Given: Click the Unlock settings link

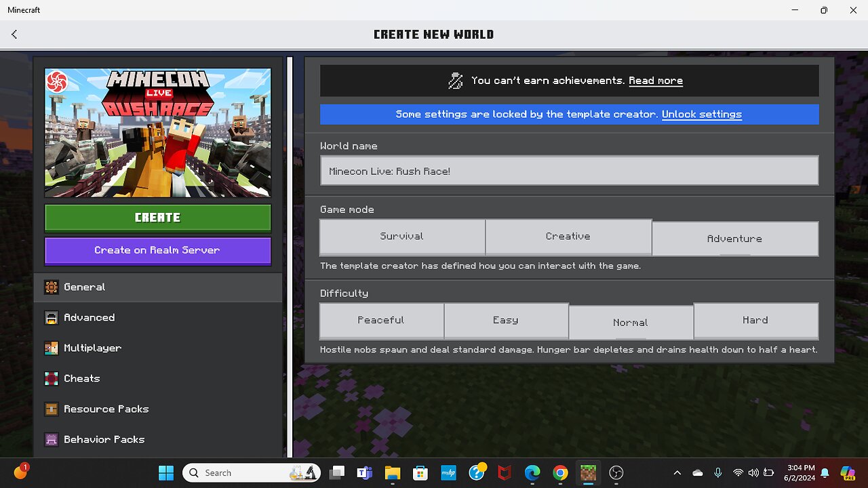Looking at the screenshot, I should tap(701, 115).
